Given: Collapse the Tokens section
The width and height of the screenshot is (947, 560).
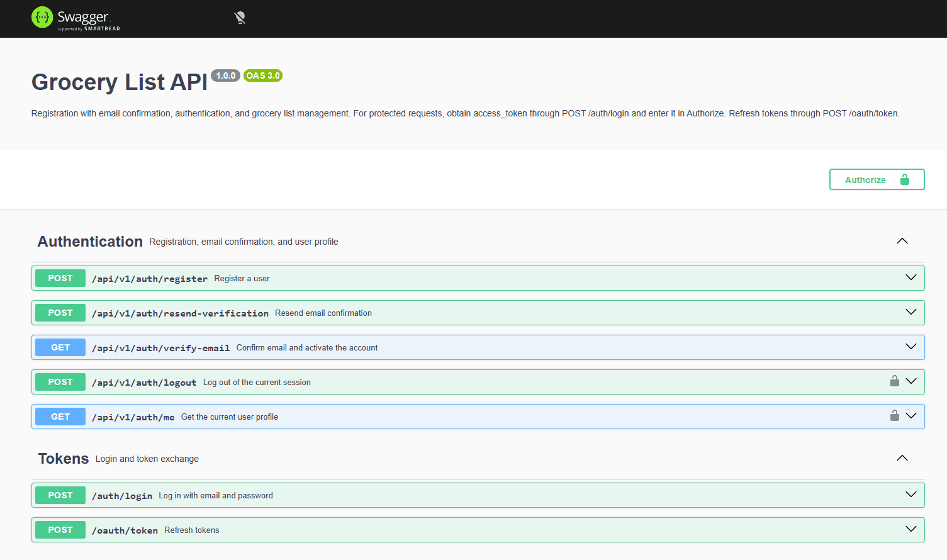Looking at the screenshot, I should [902, 458].
